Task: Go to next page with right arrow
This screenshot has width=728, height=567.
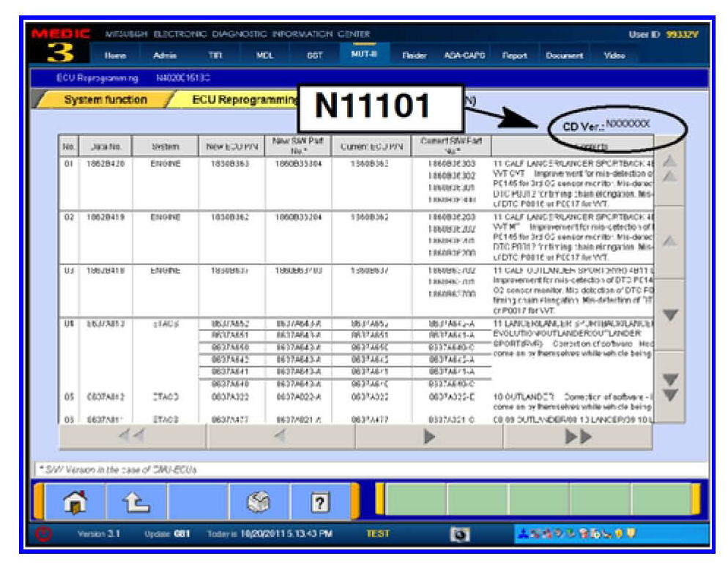Action: [429, 437]
